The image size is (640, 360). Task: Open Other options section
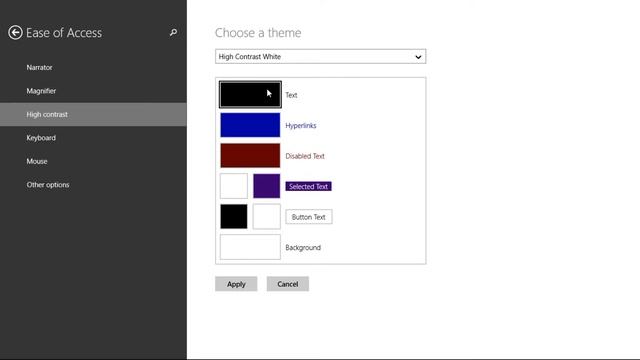(48, 185)
